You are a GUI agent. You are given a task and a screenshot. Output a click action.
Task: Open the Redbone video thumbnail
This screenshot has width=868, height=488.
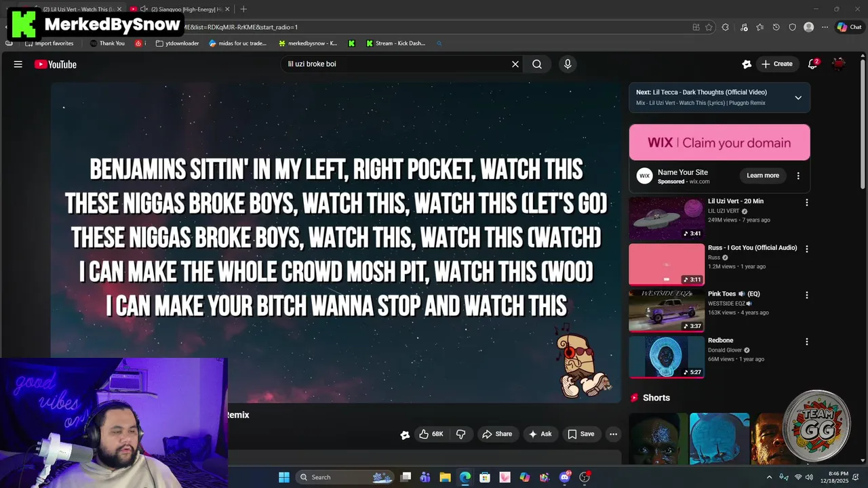pyautogui.click(x=667, y=357)
